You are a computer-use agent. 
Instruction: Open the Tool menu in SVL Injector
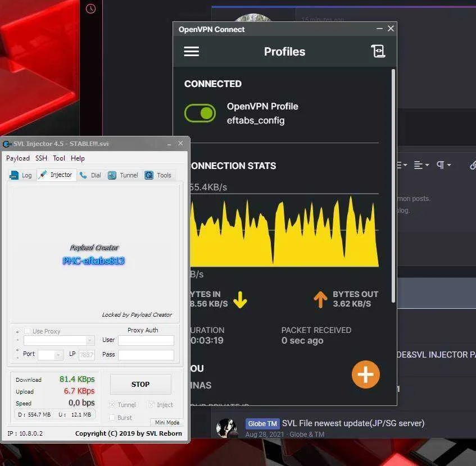(59, 158)
